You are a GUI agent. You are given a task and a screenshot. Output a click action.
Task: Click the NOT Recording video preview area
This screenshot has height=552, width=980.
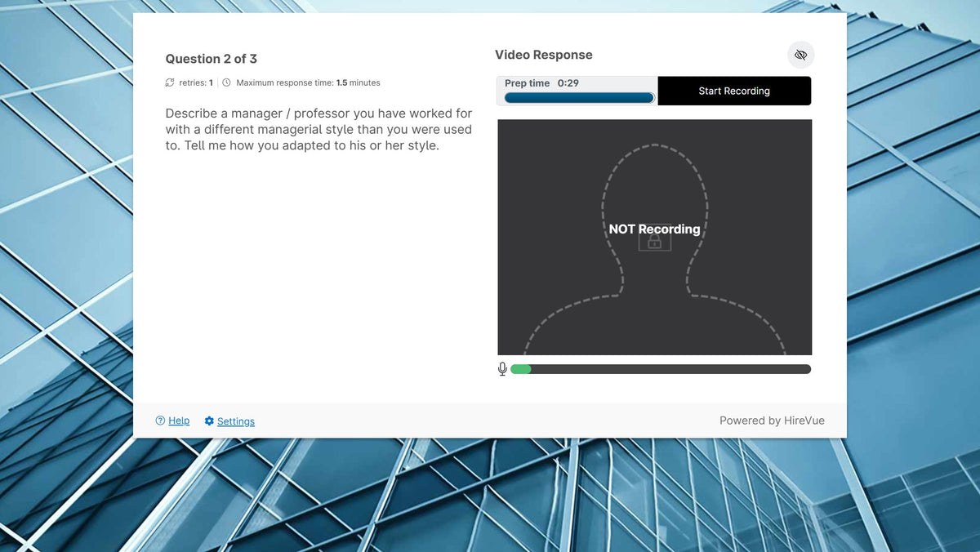coord(654,238)
